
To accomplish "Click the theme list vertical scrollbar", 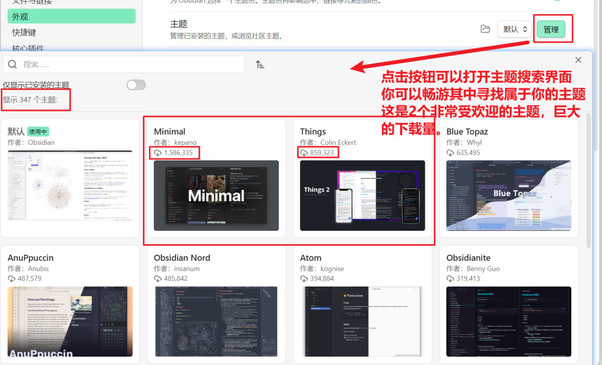I will pos(589,180).
